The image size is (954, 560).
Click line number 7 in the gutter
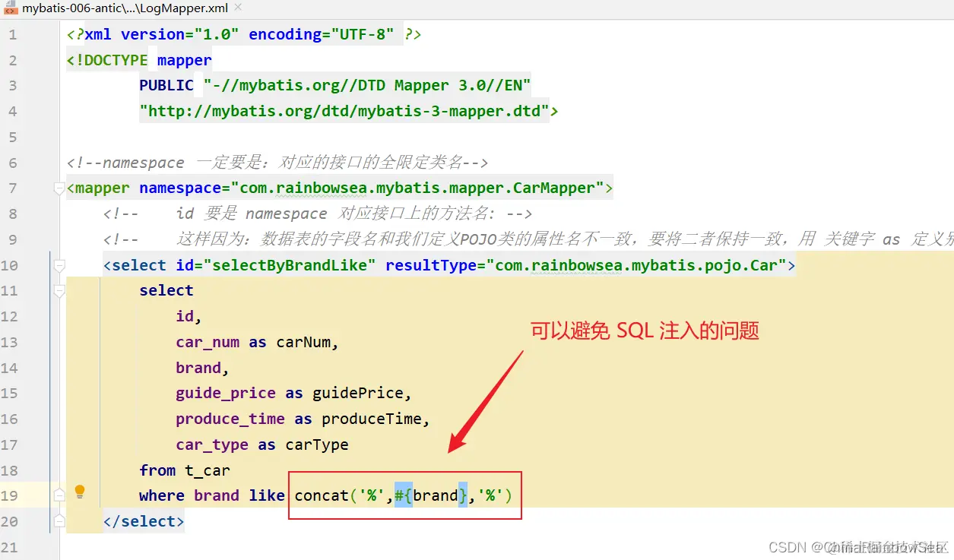[13, 188]
